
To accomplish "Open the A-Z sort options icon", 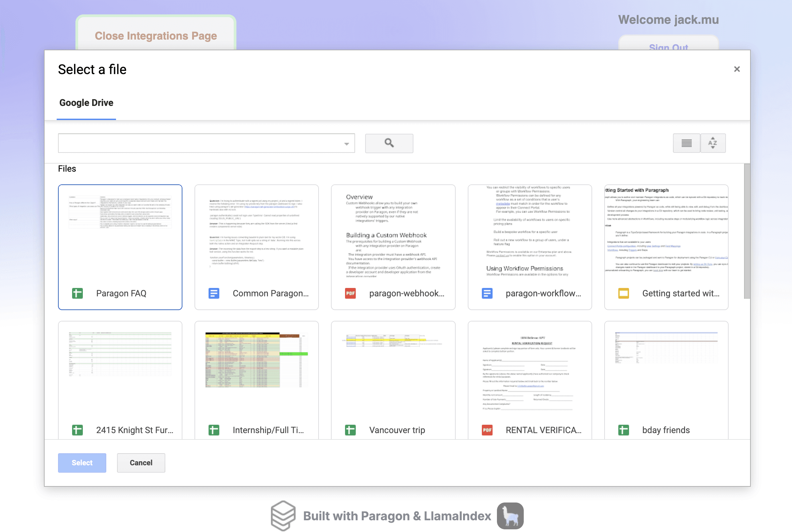I will click(713, 143).
